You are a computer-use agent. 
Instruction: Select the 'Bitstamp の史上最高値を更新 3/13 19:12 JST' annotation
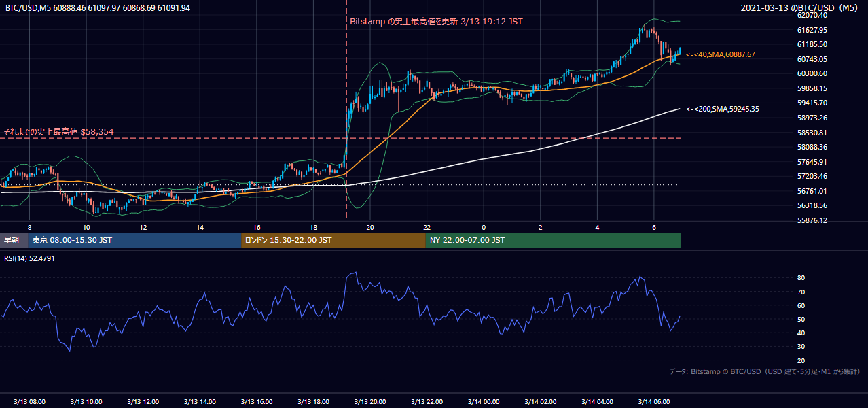pos(436,22)
